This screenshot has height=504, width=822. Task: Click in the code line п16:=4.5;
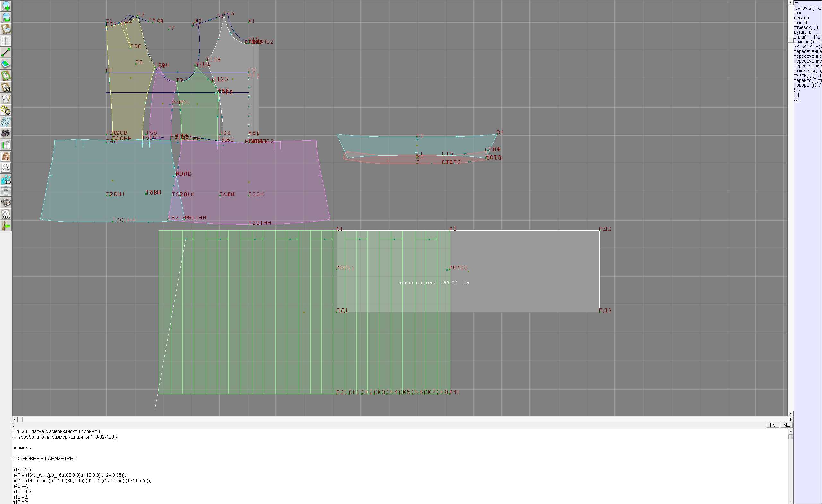pyautogui.click(x=22, y=470)
